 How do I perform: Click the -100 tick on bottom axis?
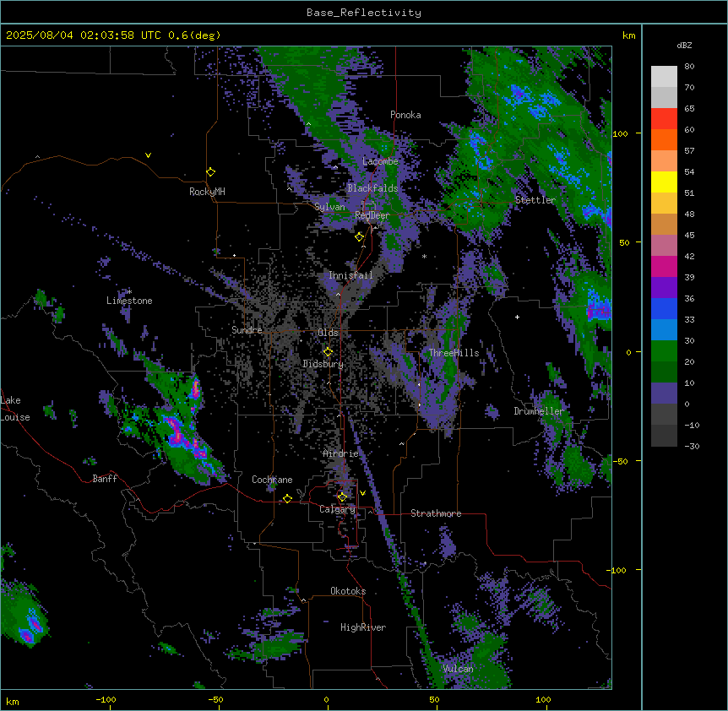tap(106, 699)
